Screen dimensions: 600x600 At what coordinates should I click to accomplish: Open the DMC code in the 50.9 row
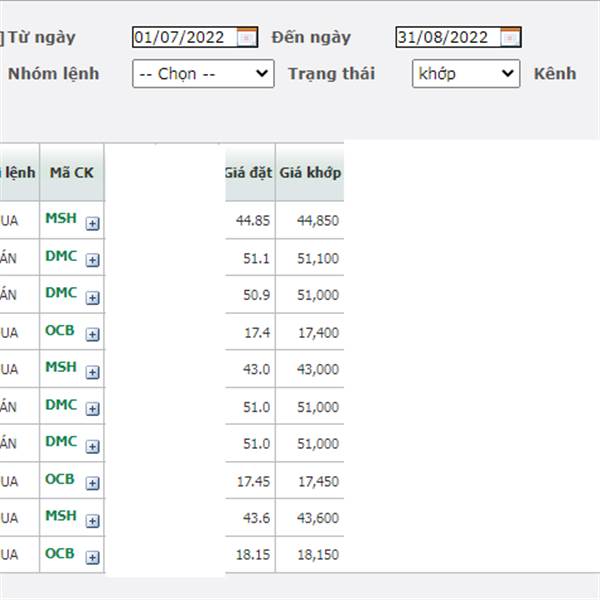(61, 293)
